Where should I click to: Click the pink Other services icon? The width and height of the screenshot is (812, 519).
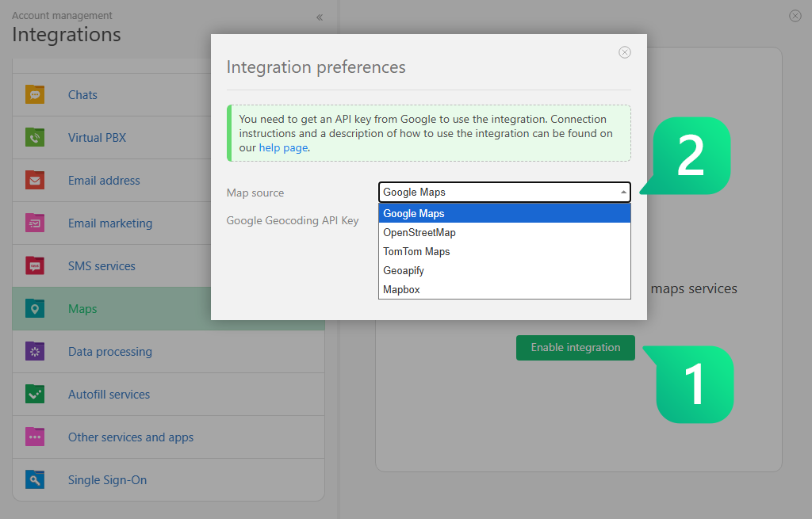coord(35,437)
